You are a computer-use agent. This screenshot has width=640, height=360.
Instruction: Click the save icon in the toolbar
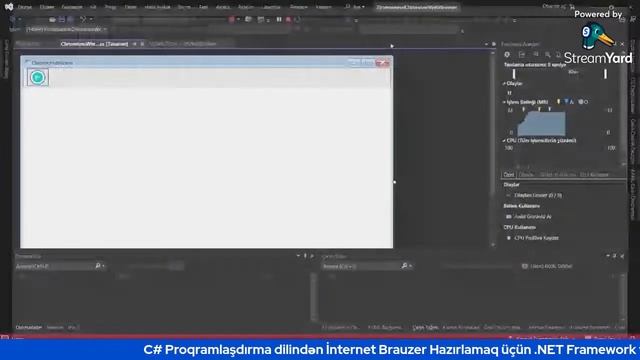[61, 19]
